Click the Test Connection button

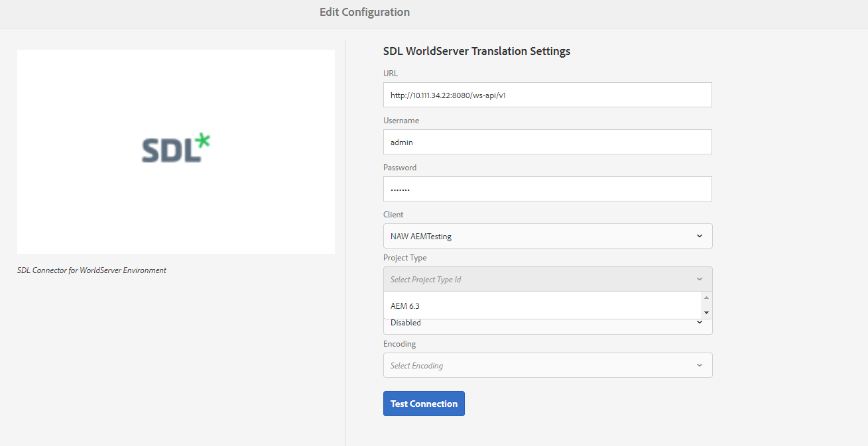[424, 404]
